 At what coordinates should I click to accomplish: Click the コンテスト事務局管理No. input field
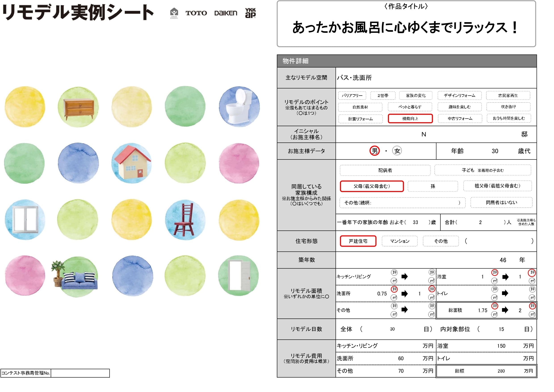(x=80, y=373)
